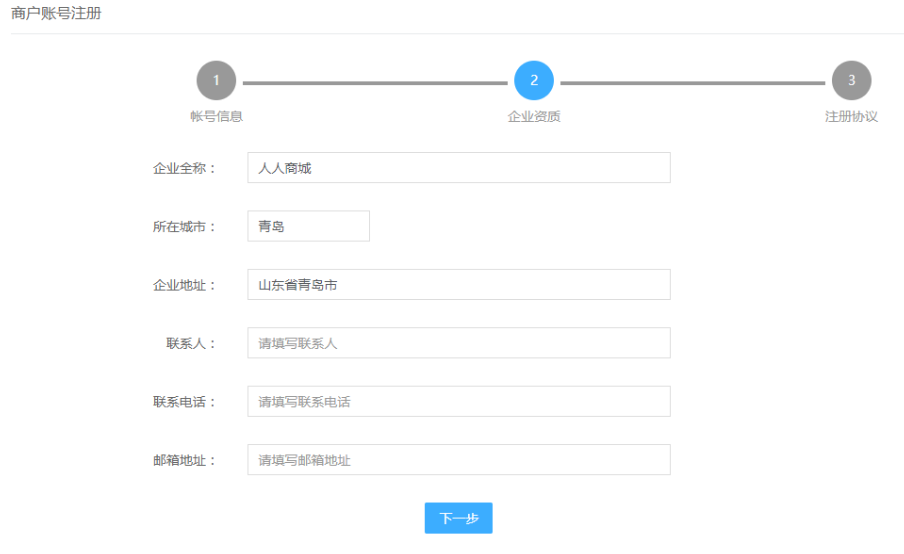Click the 企业资质 step label
904x554 pixels.
534,116
